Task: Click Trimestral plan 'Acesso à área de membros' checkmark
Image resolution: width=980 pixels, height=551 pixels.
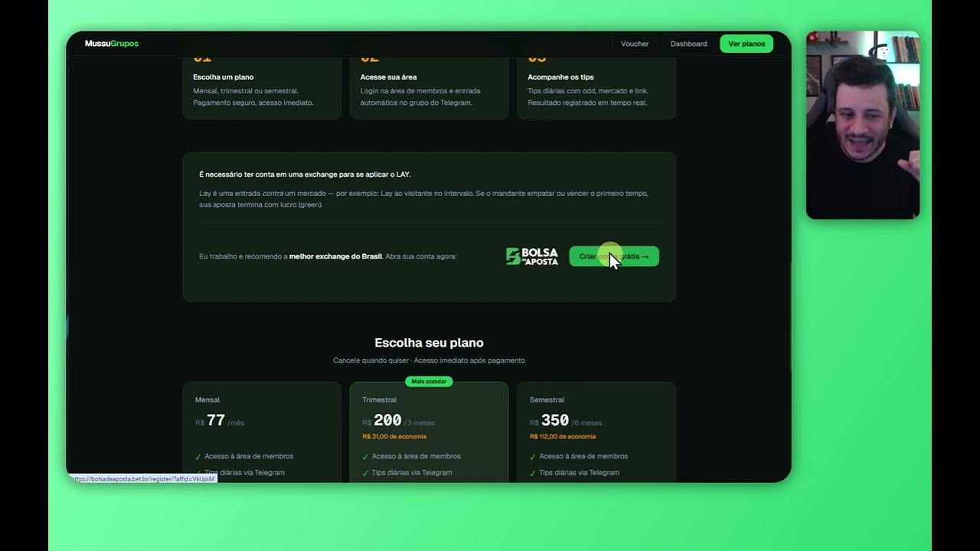Action: point(365,457)
